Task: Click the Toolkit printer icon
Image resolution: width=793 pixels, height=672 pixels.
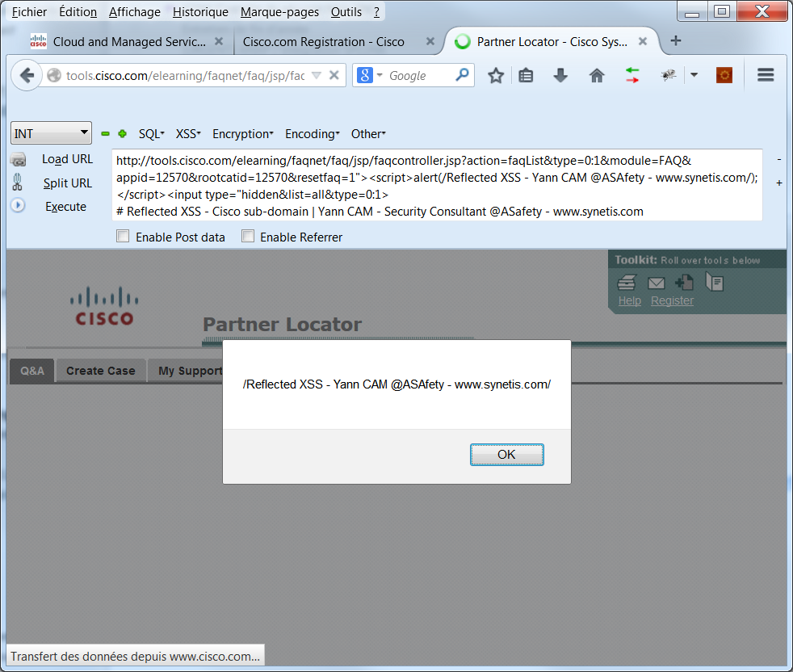Action: [627, 283]
